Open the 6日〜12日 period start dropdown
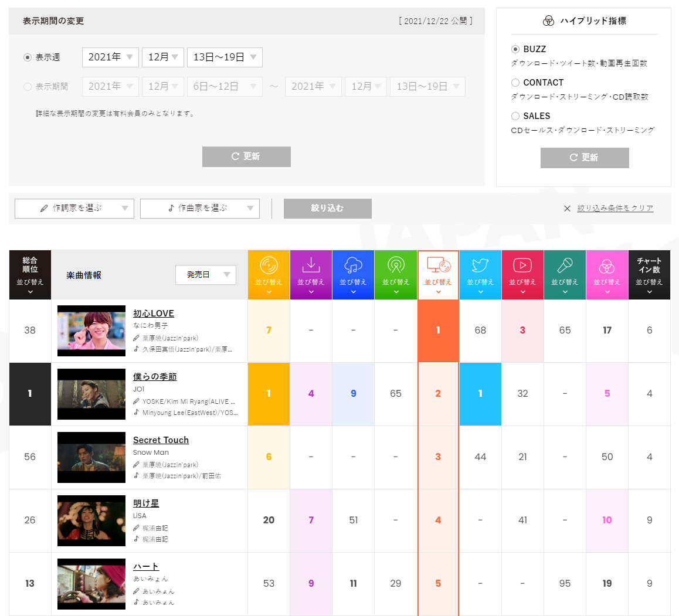 225,87
